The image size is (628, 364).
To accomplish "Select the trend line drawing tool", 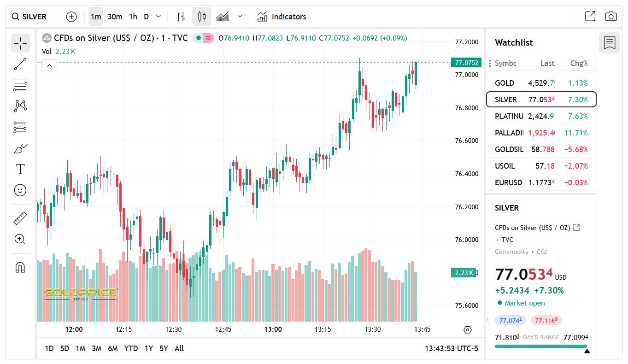I will (20, 64).
